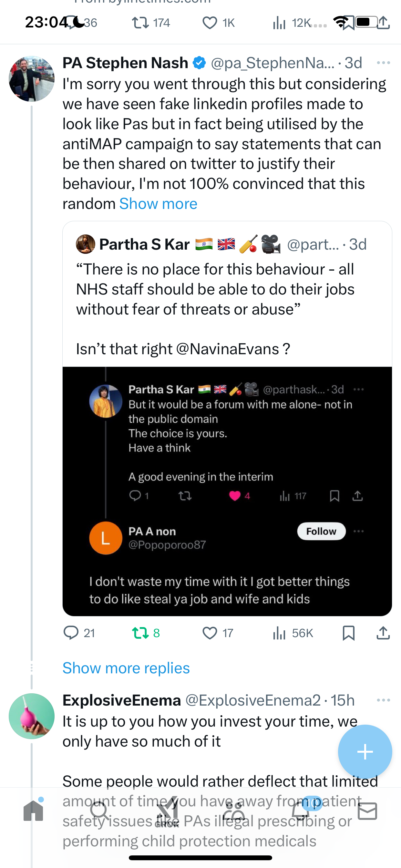Open Search tab in bottom bar

[100, 811]
